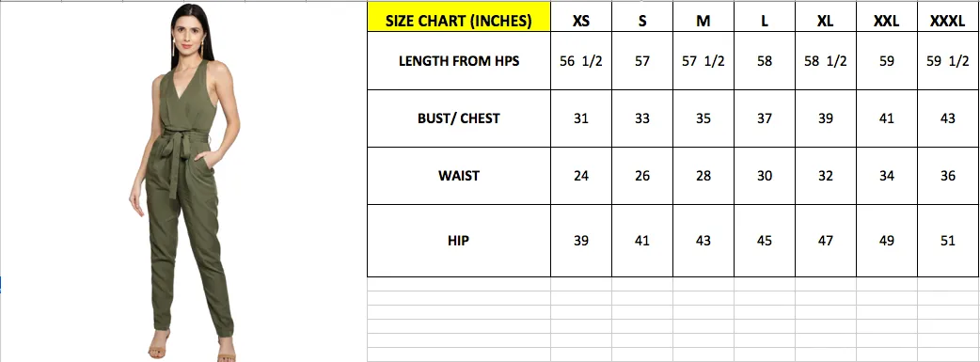Select the L column header cell
Viewport: 980px width, 362px height.
pos(765,17)
